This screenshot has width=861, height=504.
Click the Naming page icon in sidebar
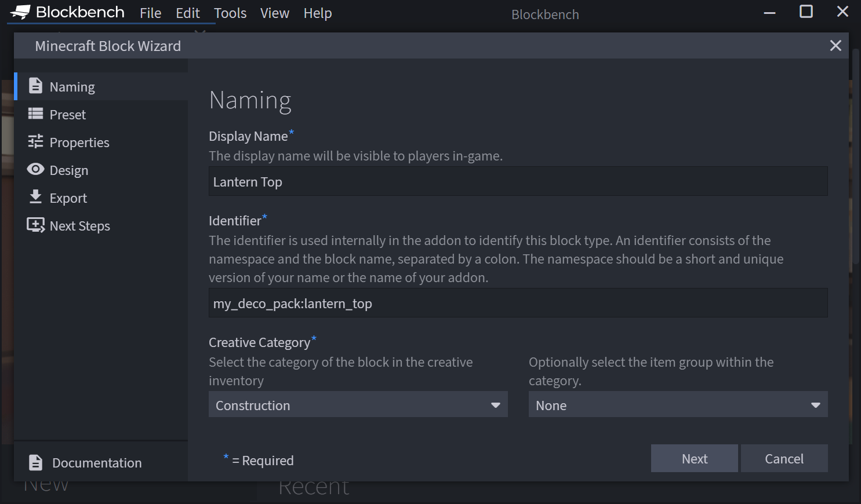35,86
